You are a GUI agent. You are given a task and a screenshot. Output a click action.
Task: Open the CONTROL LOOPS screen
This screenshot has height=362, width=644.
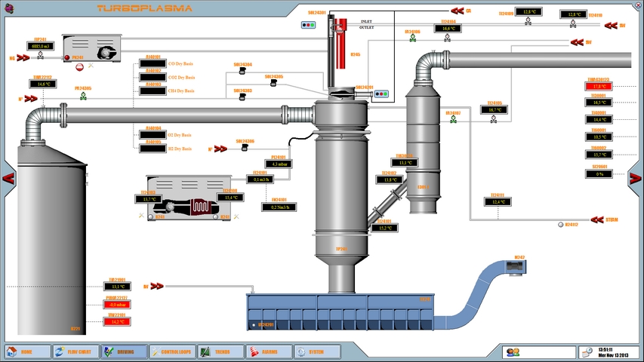tap(172, 351)
